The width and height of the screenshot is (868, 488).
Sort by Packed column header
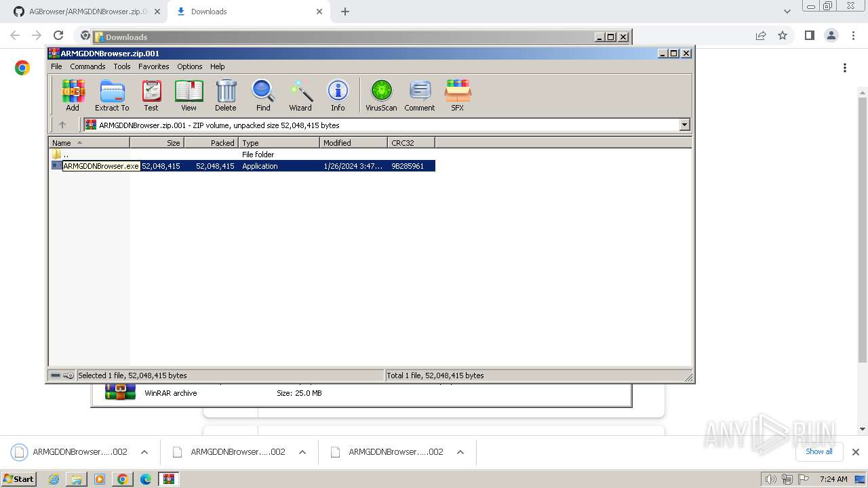[x=212, y=143]
